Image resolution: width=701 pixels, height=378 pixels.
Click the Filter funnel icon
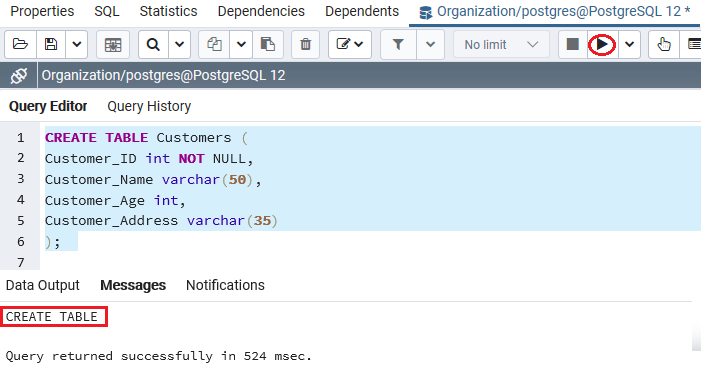(x=398, y=45)
